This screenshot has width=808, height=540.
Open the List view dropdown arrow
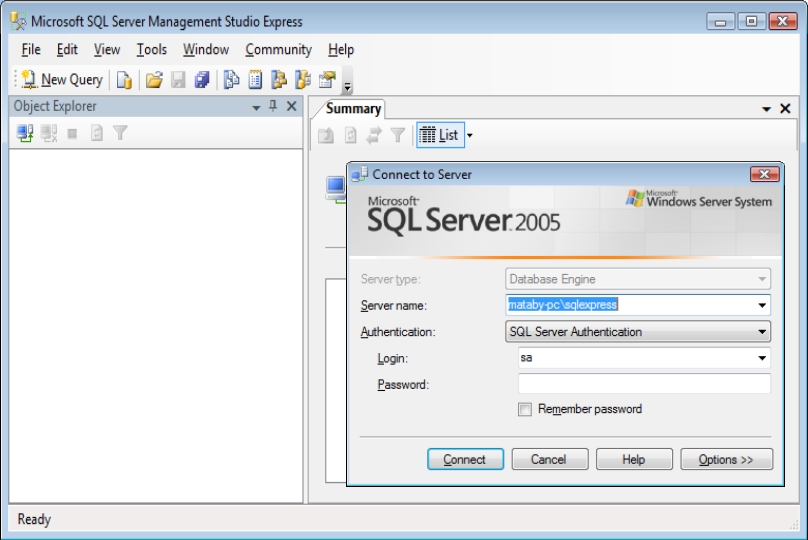469,136
